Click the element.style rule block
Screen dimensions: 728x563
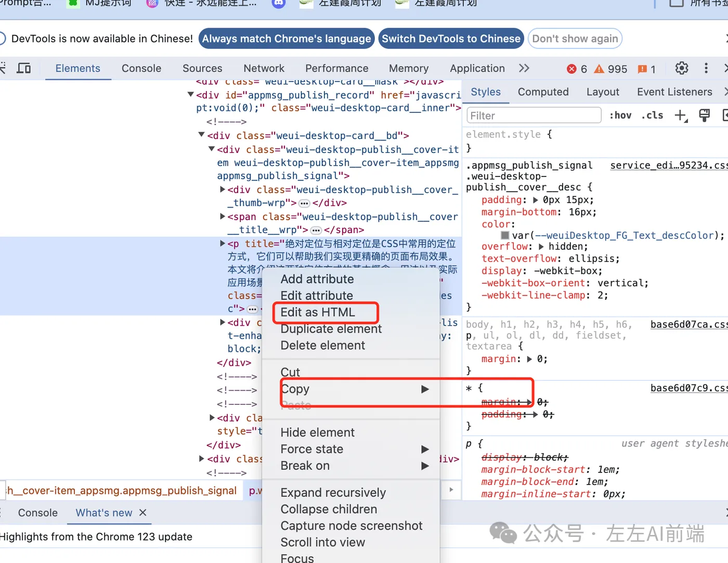click(595, 141)
